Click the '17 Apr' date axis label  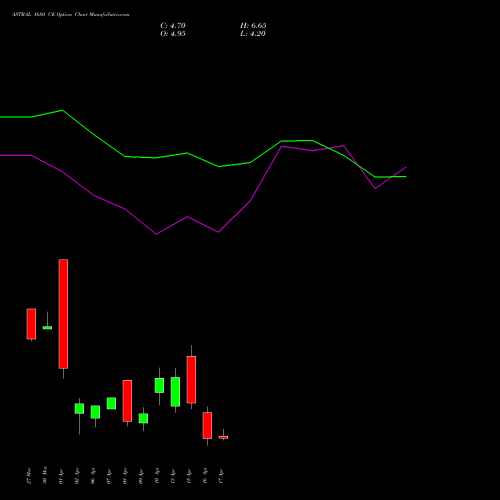coord(221,476)
